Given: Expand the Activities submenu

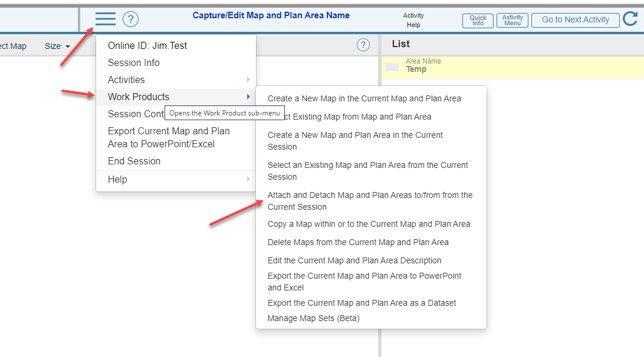Looking at the screenshot, I should pos(176,80).
